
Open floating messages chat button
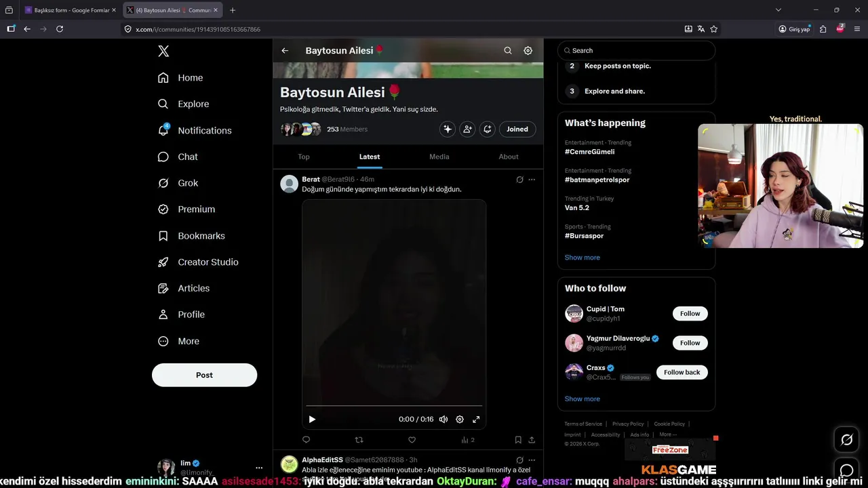(847, 470)
